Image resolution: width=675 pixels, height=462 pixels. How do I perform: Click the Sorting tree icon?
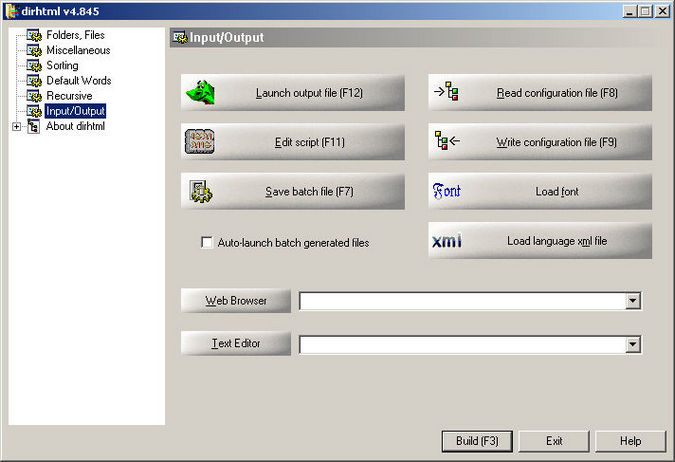[34, 65]
